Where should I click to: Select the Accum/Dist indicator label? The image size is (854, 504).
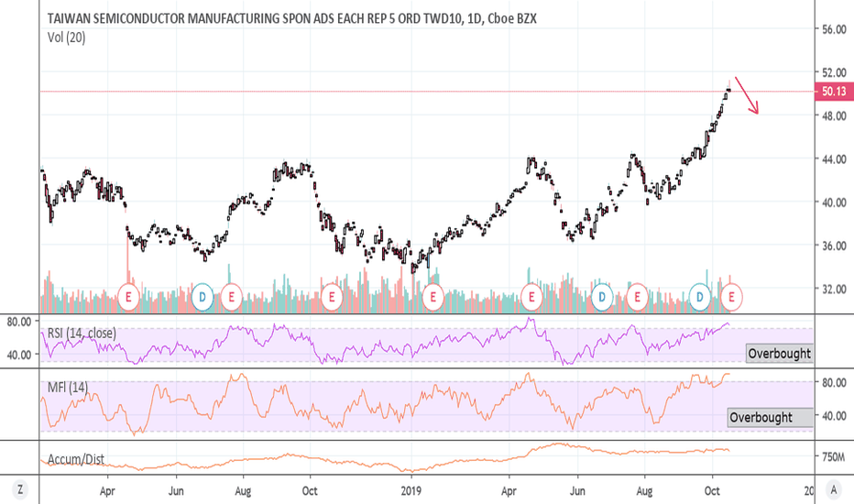(x=76, y=459)
